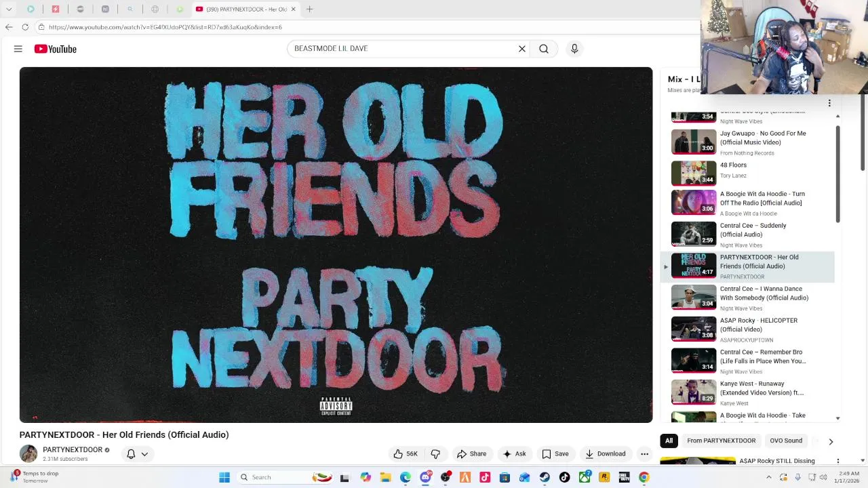
Task: Open Steam from the taskbar
Action: click(x=545, y=477)
